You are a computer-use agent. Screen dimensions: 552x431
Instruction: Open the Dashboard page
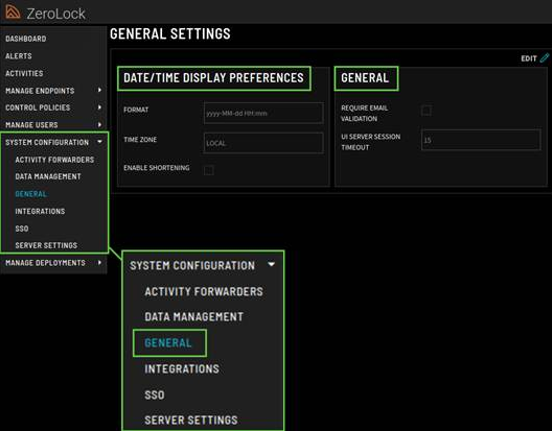26,39
